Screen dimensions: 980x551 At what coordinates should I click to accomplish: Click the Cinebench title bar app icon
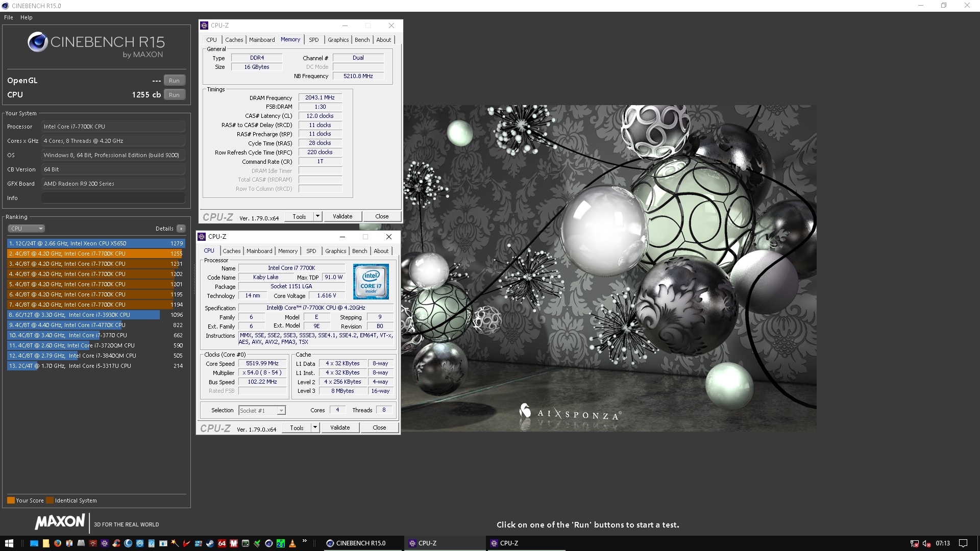tap(6, 6)
